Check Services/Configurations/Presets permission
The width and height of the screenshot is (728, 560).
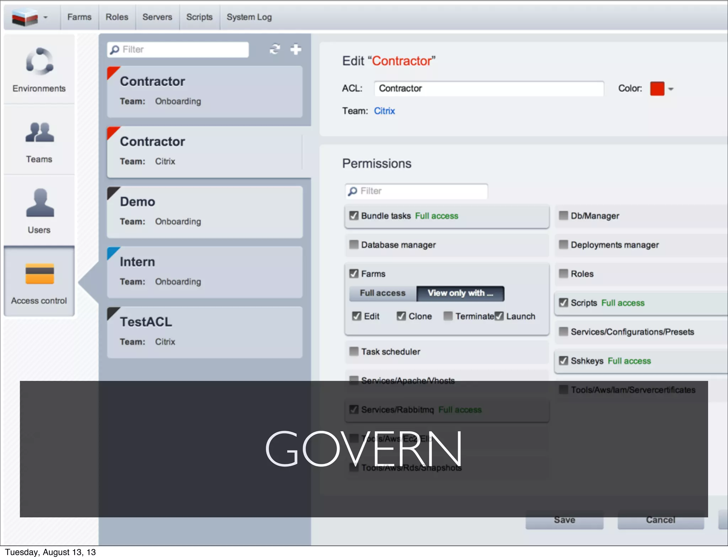pyautogui.click(x=563, y=331)
